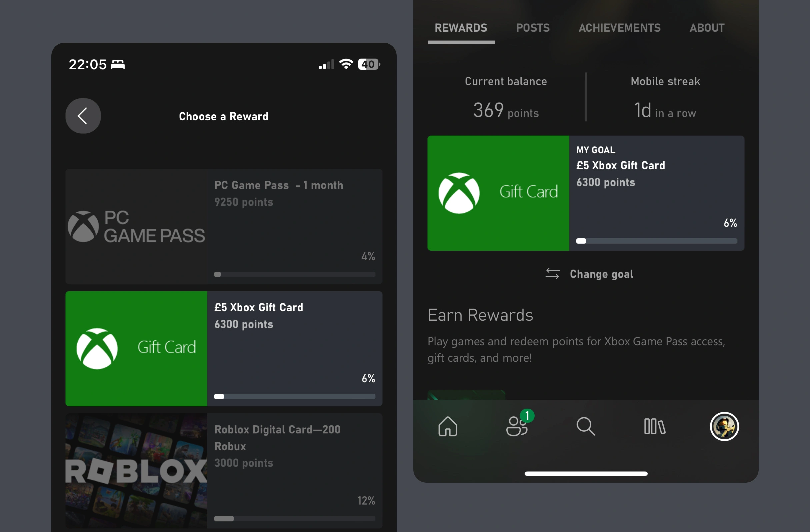This screenshot has width=810, height=532.
Task: Tap the Earn Rewards heading
Action: pos(480,315)
